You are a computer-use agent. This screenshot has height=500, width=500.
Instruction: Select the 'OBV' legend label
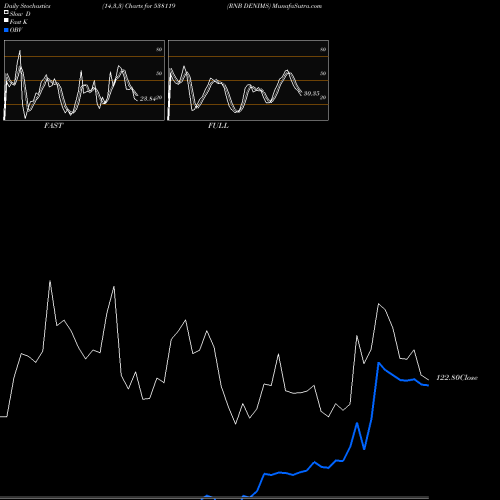(x=16, y=30)
